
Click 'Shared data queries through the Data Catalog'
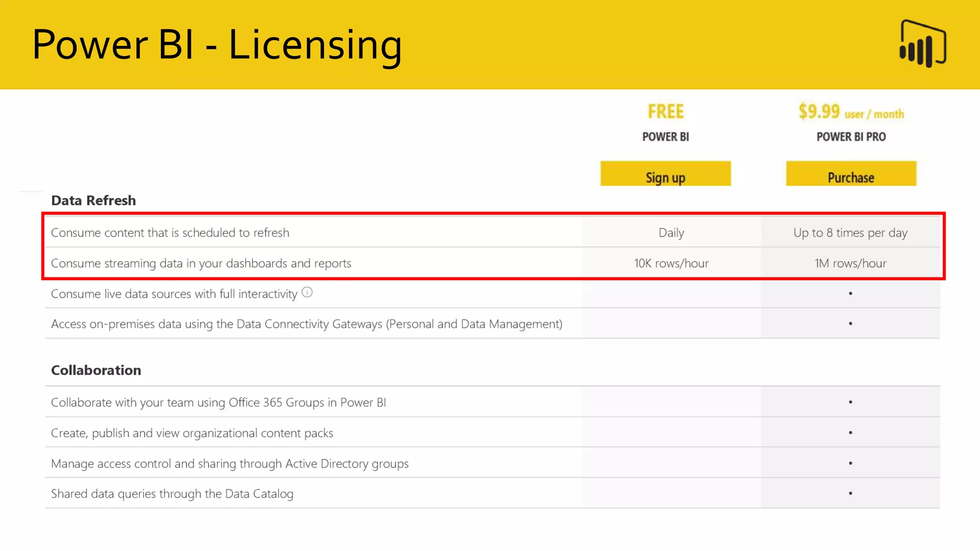tap(172, 494)
